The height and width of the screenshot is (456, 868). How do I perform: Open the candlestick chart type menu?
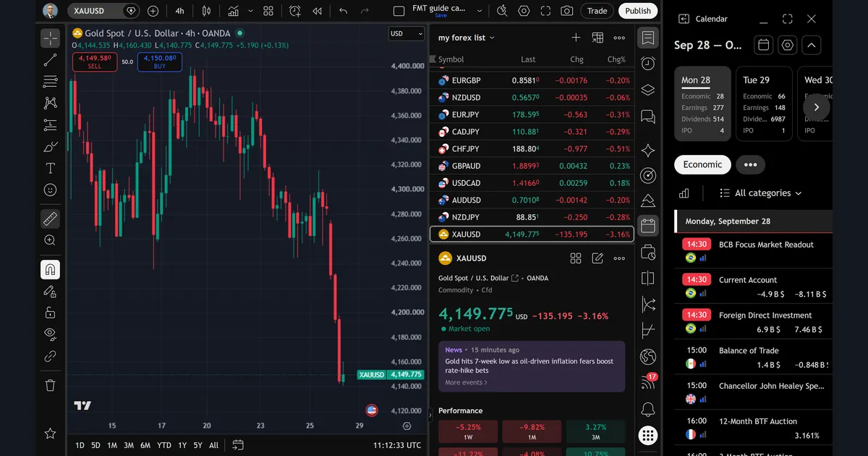point(207,11)
